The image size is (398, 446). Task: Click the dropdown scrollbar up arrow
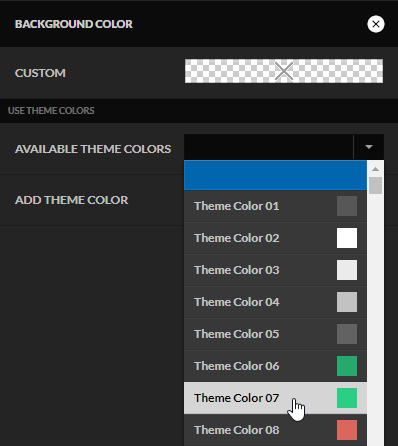point(375,169)
